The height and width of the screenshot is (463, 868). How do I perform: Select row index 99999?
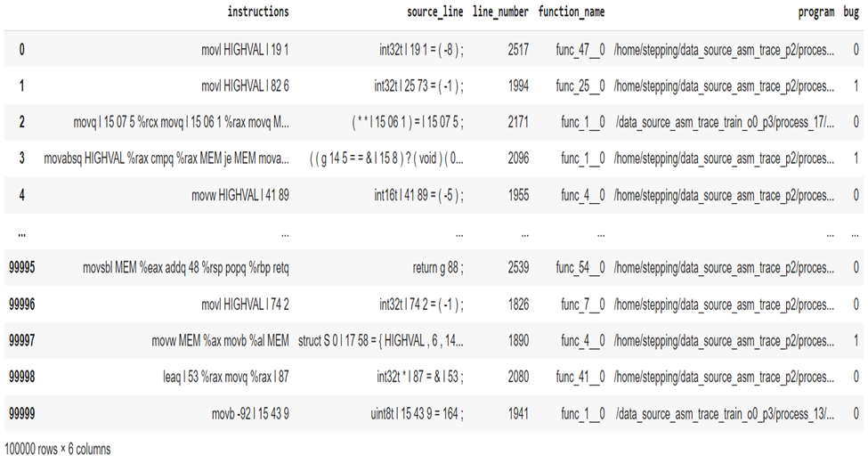tap(21, 414)
